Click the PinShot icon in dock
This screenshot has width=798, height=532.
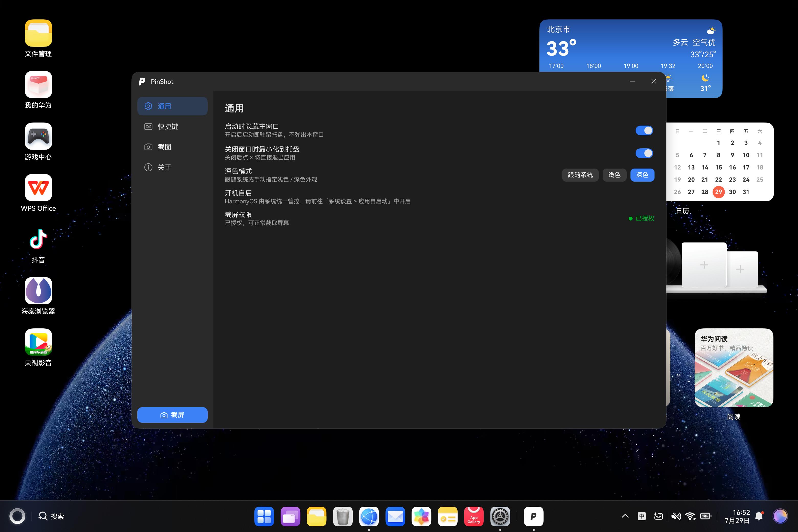[534, 516]
